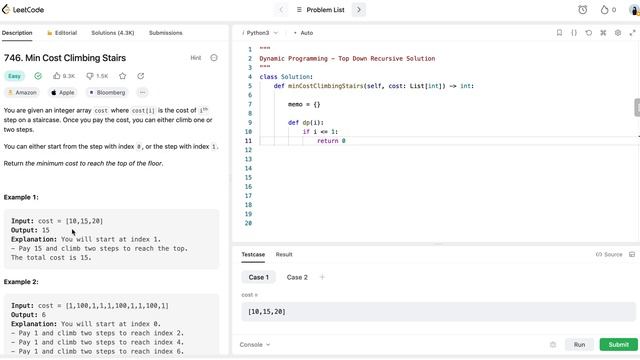This screenshot has height=360, width=640.
Task: Click code line 11 return 0
Action: coord(331,141)
